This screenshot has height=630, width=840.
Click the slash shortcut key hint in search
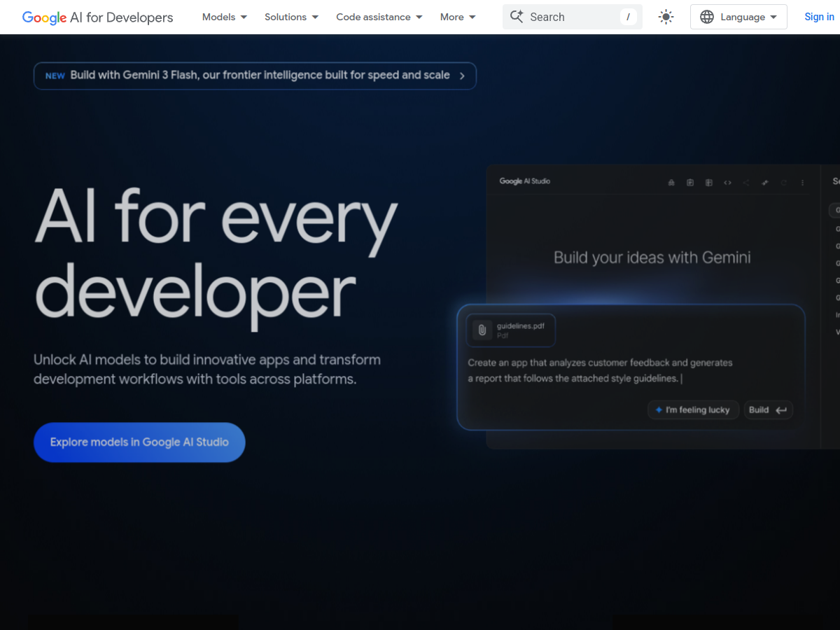pyautogui.click(x=628, y=17)
